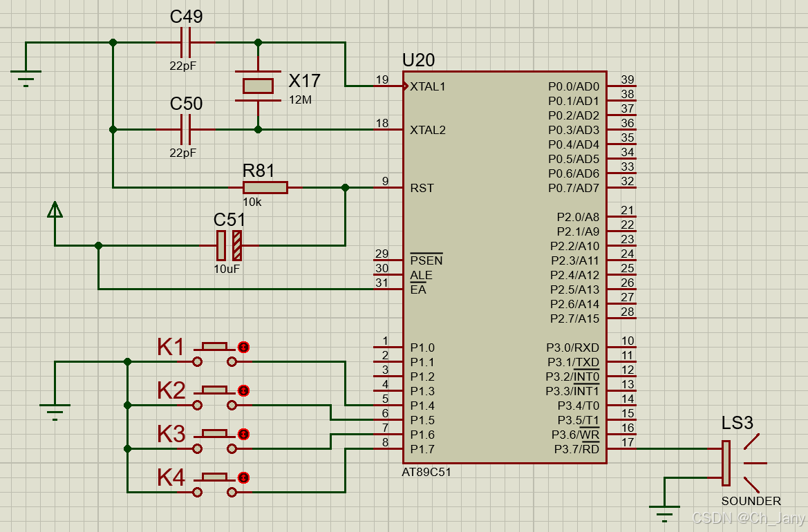Image resolution: width=808 pixels, height=532 pixels.
Task: Toggle the red latch dot on K3
Action: tap(244, 434)
